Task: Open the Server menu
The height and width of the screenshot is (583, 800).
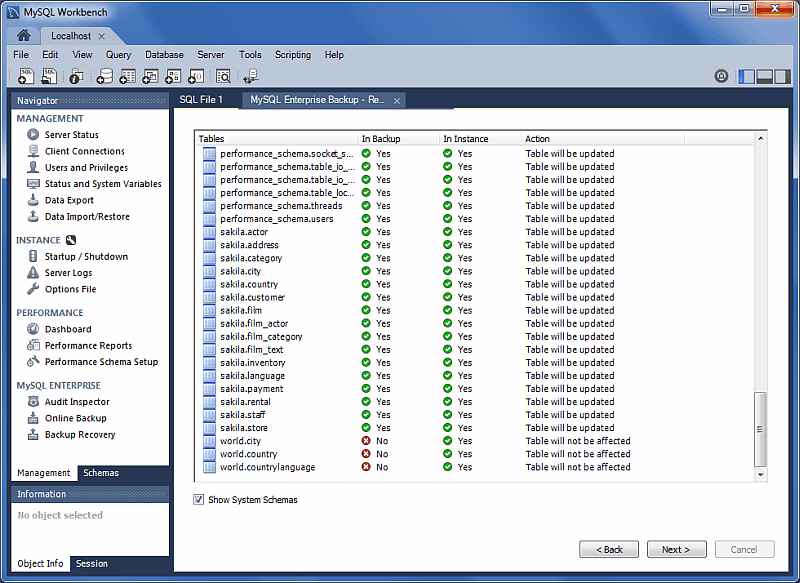Action: 211,55
